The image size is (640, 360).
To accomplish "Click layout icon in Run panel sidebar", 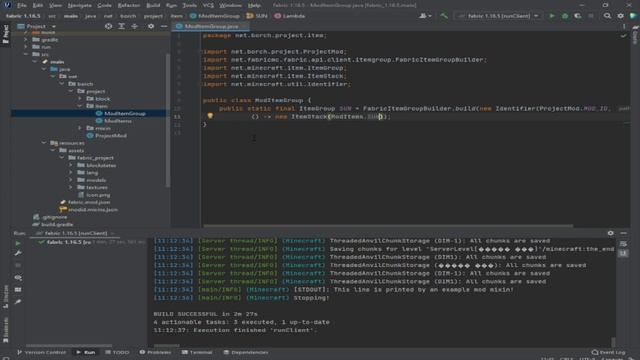I will 18,289.
